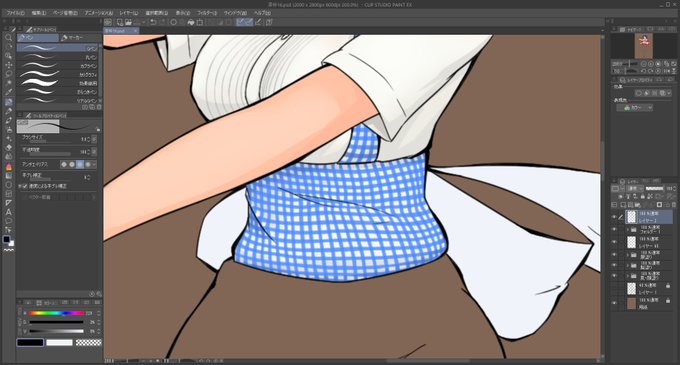Viewport: 680px width, 365px height.
Task: Click the Clear circle icon in command bar
Action: 173,22
